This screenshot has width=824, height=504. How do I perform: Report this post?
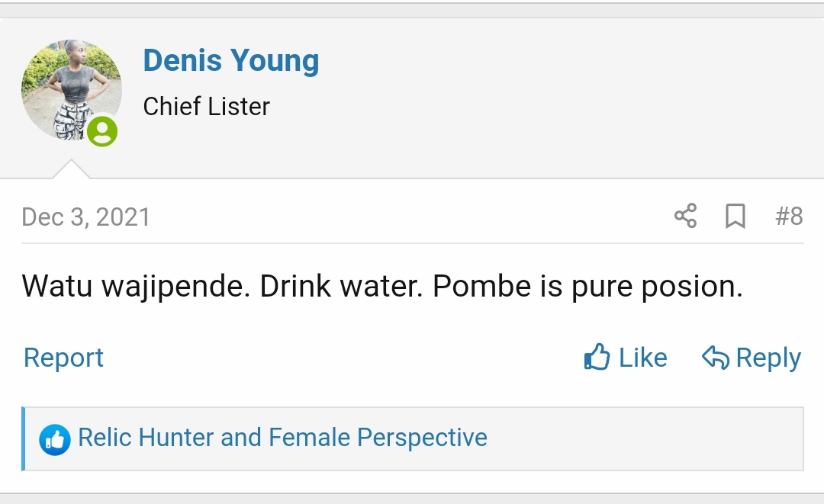point(63,358)
